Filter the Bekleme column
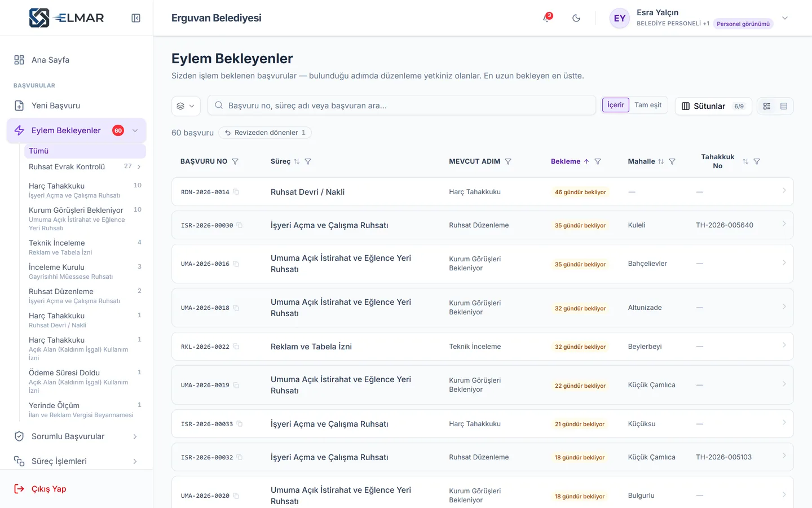Screen dimensions: 812x508 pyautogui.click(x=598, y=161)
